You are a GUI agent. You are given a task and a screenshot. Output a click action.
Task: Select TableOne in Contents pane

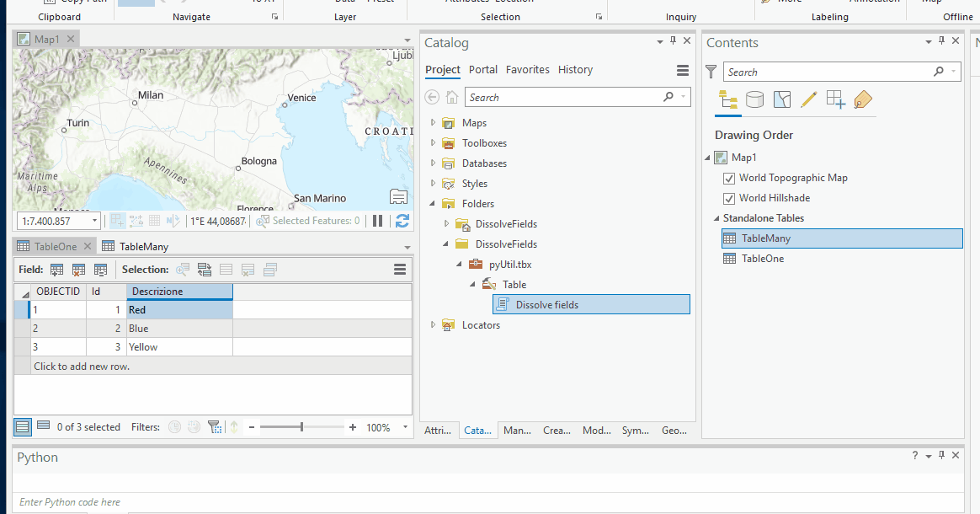click(763, 258)
